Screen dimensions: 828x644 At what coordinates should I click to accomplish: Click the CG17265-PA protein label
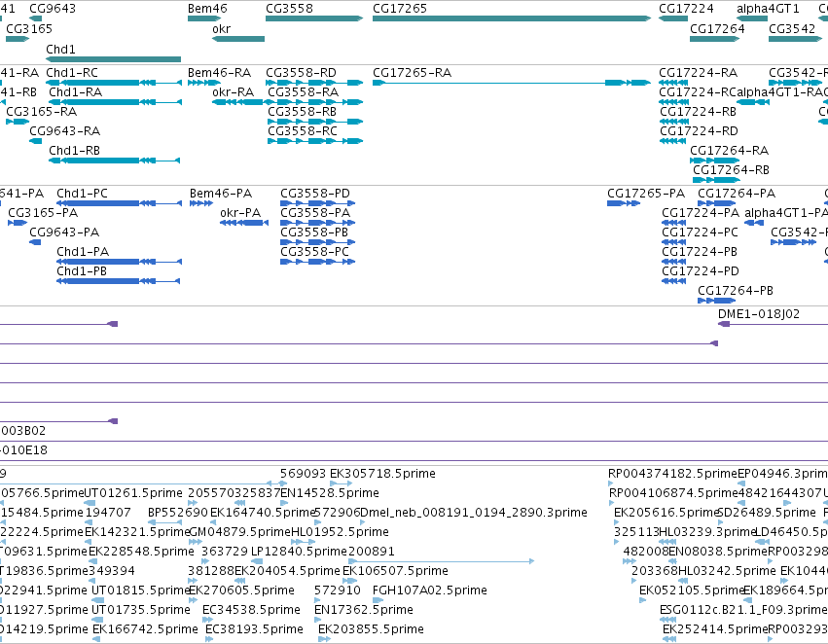coord(646,194)
